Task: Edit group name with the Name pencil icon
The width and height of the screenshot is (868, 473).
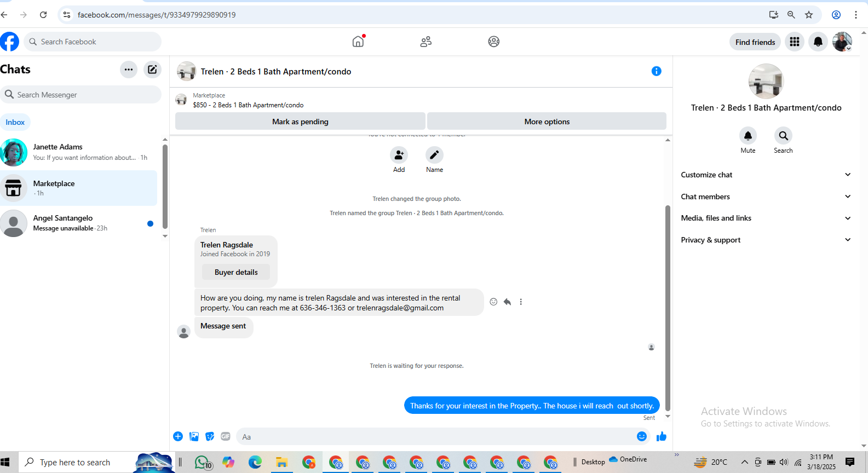Action: pos(434,155)
